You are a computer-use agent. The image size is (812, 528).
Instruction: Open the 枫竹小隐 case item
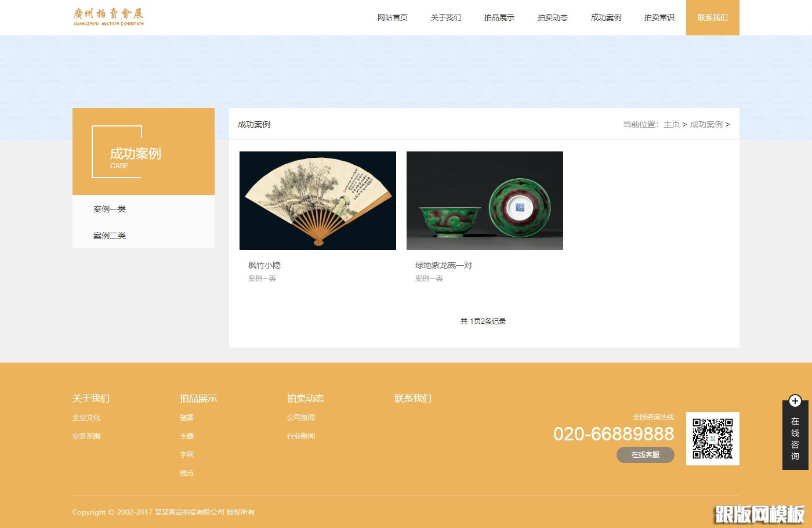[264, 265]
